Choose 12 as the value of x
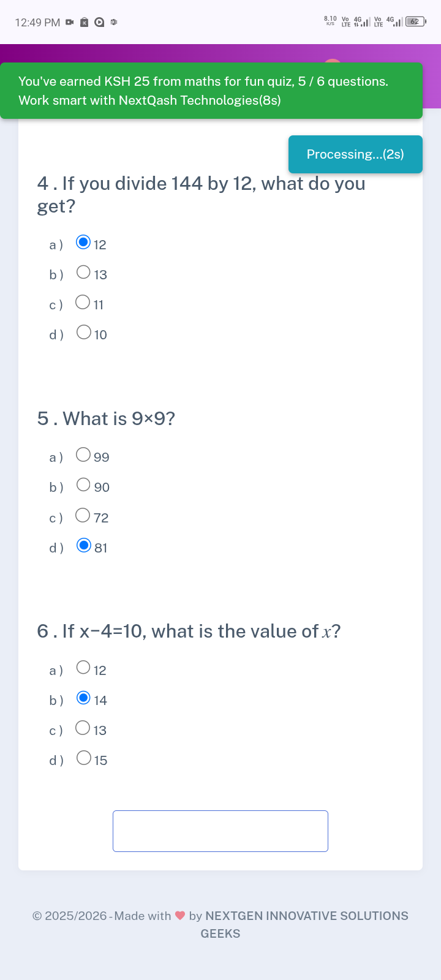This screenshot has width=441, height=980. point(83,667)
